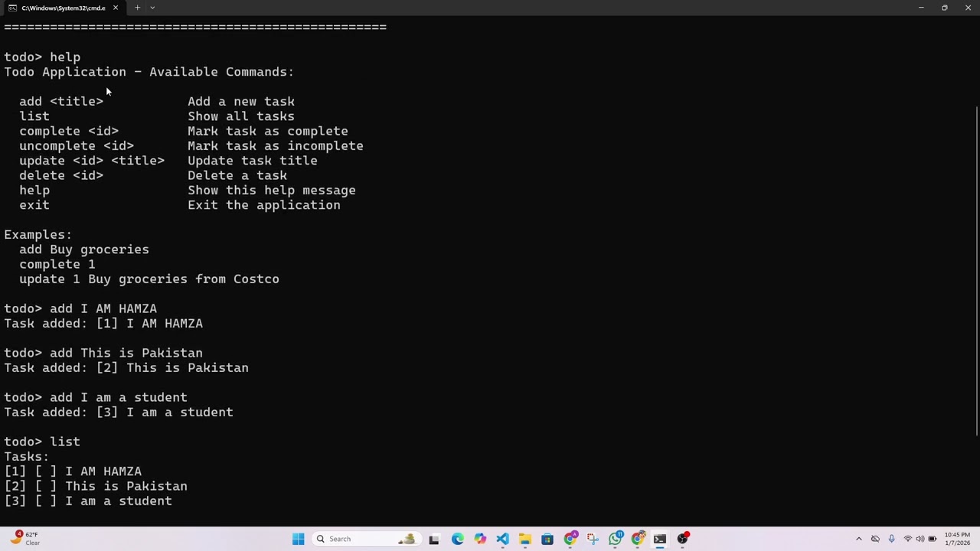Open Chrome with purple profile badge

tap(570, 539)
